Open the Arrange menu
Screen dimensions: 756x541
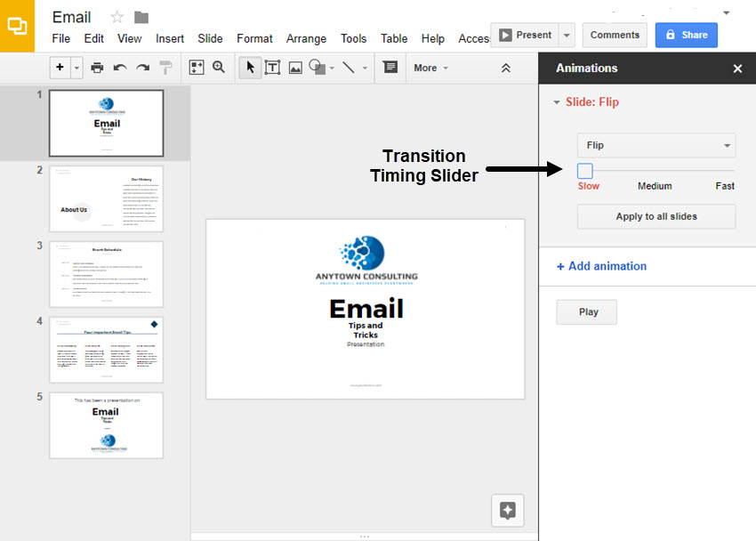(x=306, y=38)
